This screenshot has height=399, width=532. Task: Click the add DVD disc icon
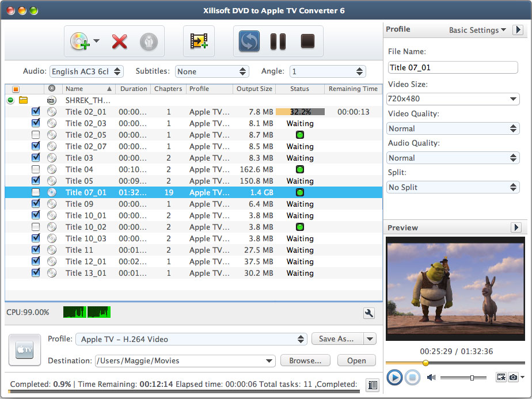(x=79, y=41)
